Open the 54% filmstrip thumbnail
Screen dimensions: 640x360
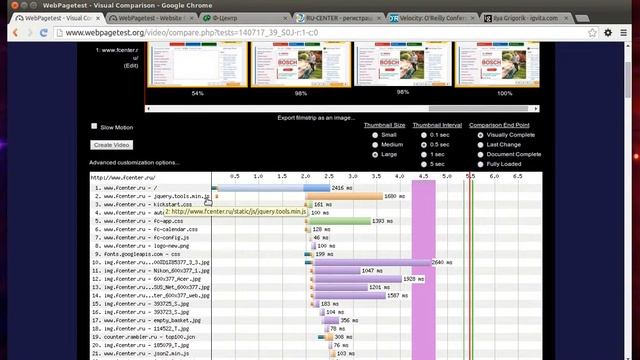click(198, 64)
